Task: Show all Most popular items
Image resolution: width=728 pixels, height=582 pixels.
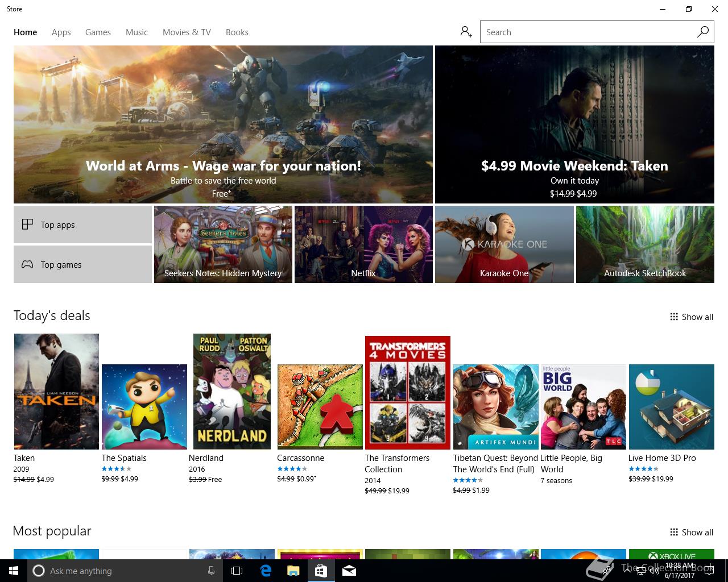Action: pos(692,532)
